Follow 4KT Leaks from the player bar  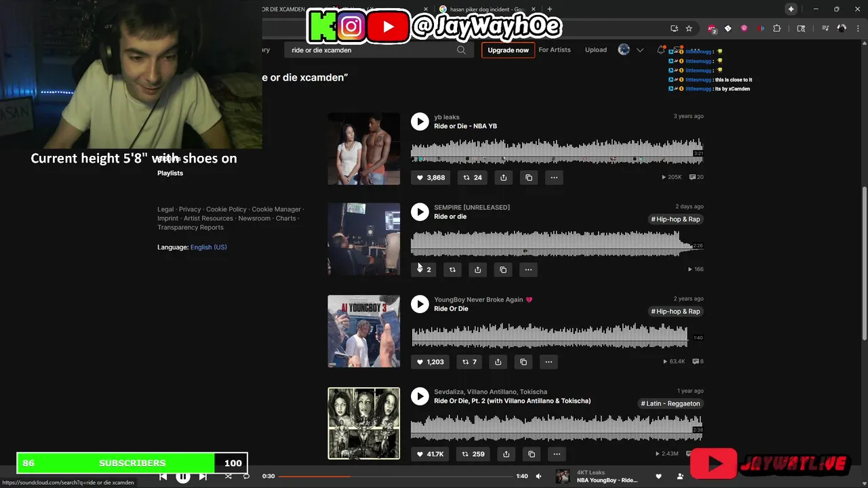tap(680, 476)
